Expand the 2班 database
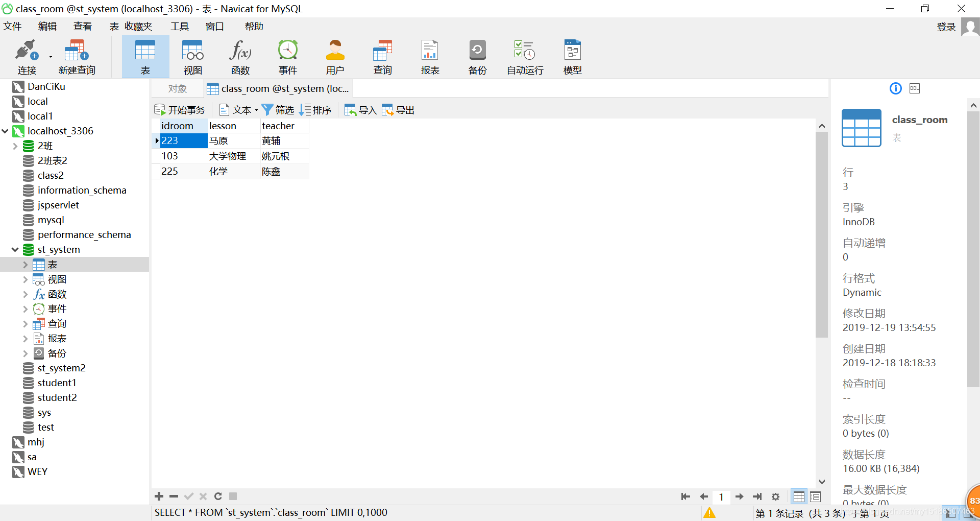This screenshot has width=980, height=521. 15,146
